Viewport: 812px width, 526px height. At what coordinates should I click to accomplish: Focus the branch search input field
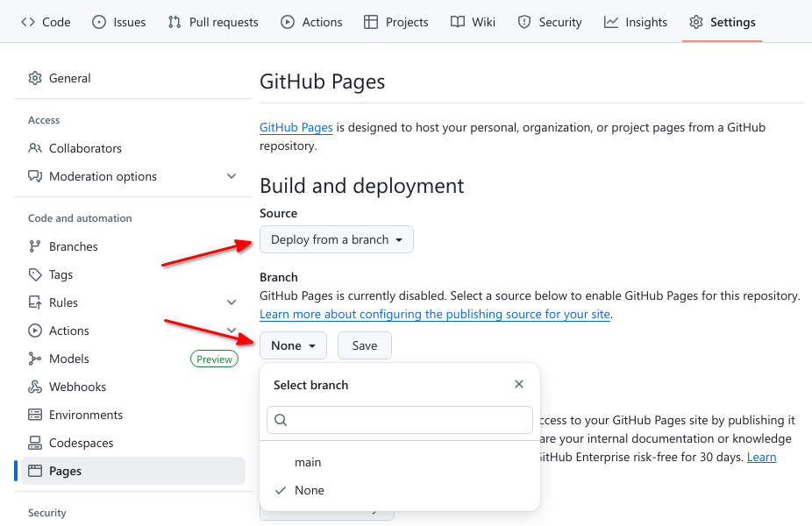(400, 420)
